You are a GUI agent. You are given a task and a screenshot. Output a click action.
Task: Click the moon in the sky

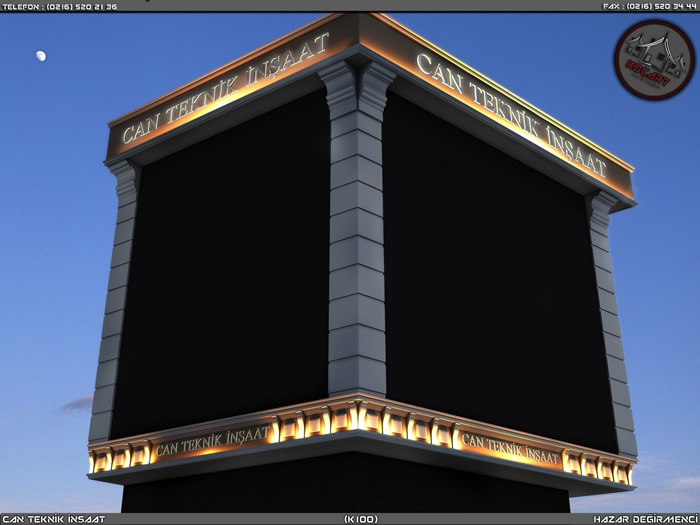click(41, 56)
